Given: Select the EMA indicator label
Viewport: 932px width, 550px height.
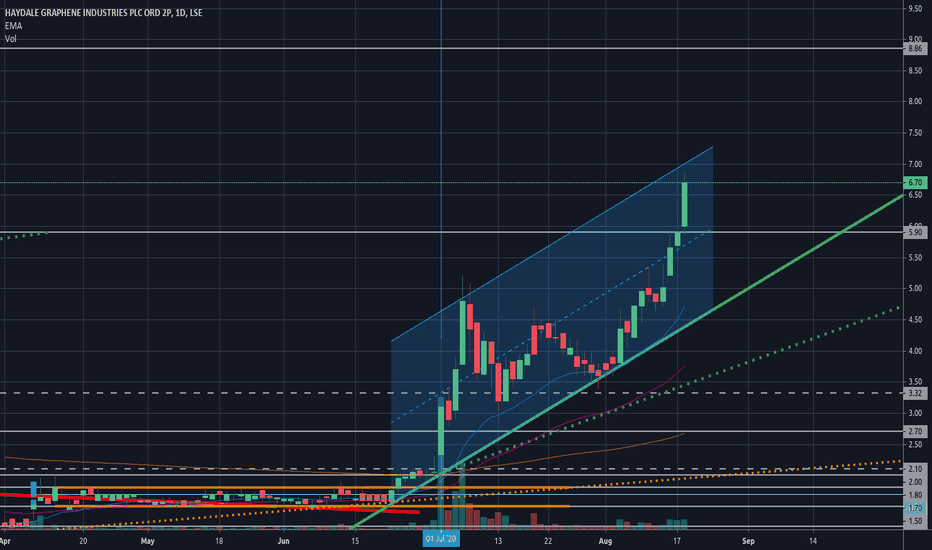Looking at the screenshot, I should coord(13,26).
